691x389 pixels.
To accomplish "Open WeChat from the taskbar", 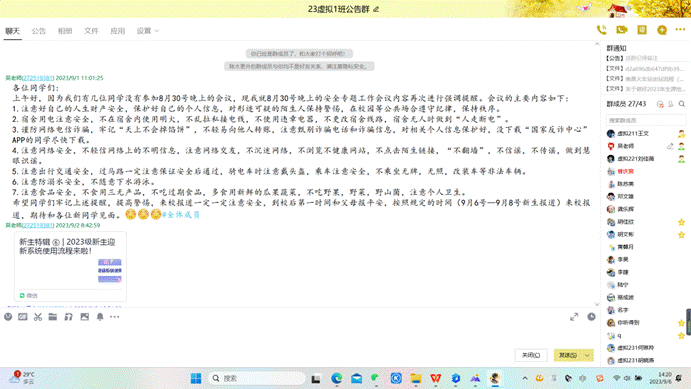I will point(376,378).
